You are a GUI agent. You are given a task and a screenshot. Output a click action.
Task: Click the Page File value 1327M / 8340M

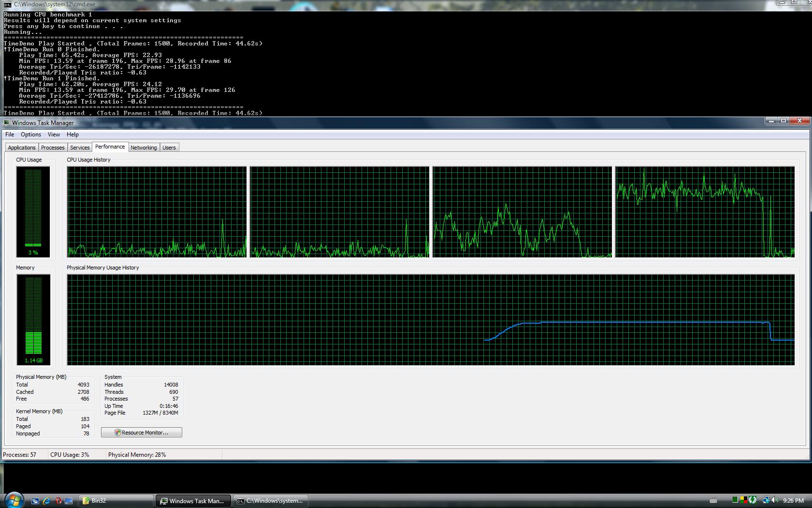point(160,413)
